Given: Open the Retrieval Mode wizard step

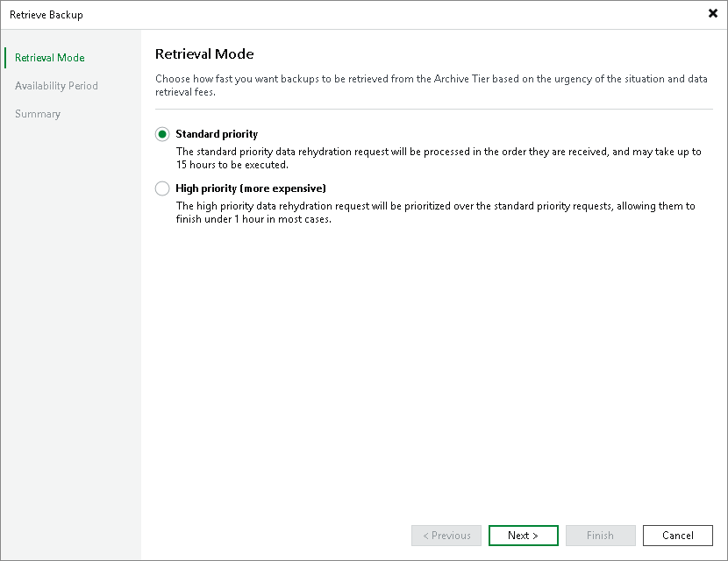Looking at the screenshot, I should [50, 58].
